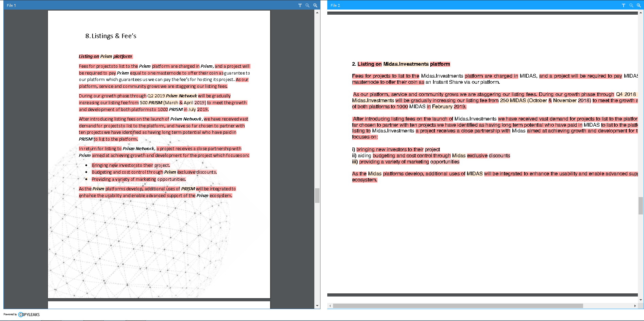Click the '8. Listings & Fee's' heading

click(x=111, y=36)
